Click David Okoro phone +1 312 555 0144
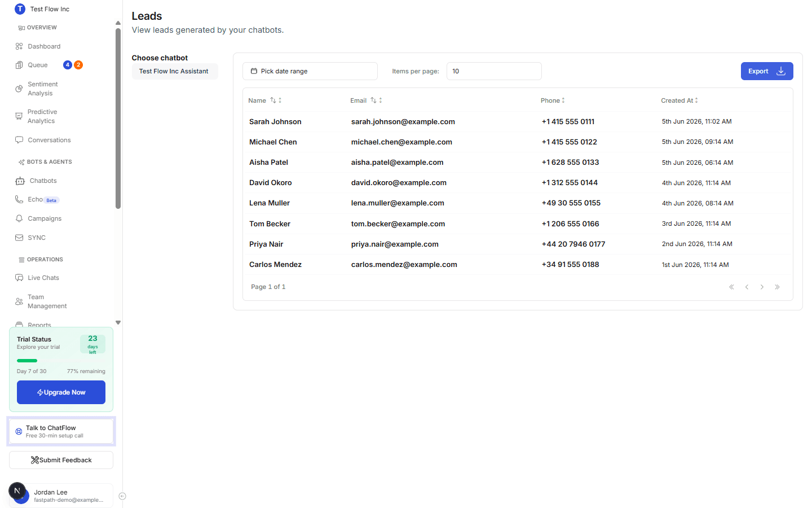812x508 pixels. pyautogui.click(x=570, y=183)
